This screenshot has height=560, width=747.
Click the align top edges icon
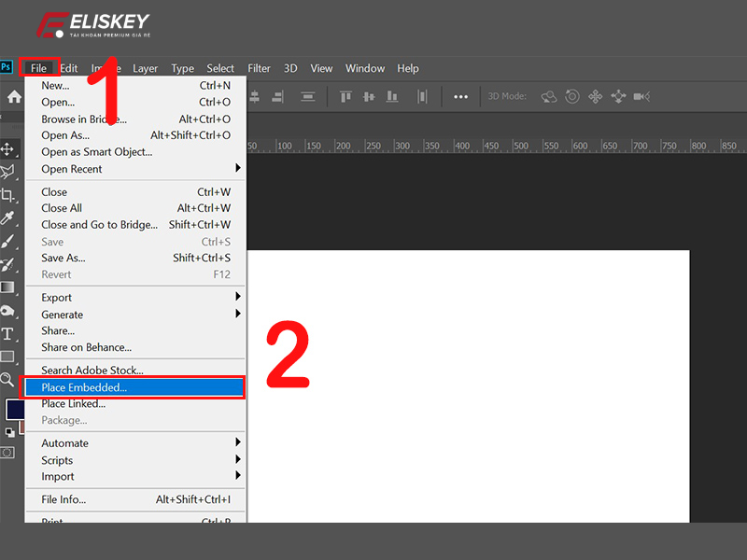click(x=345, y=96)
